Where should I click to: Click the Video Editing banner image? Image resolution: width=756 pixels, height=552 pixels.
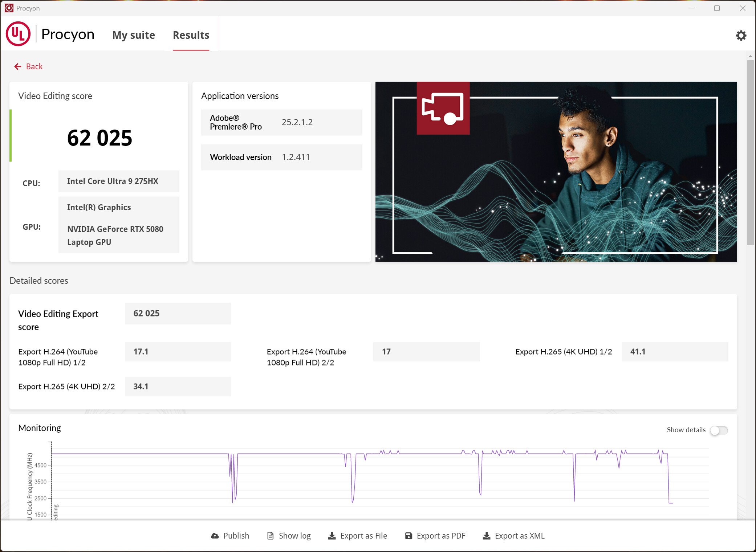[556, 171]
